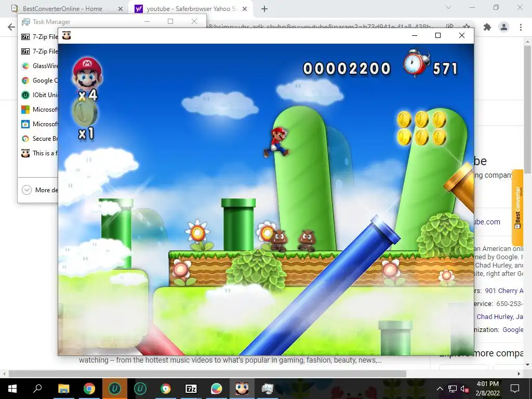Close the BestConverterOnline tab
The width and height of the screenshot is (532, 399).
(120, 9)
